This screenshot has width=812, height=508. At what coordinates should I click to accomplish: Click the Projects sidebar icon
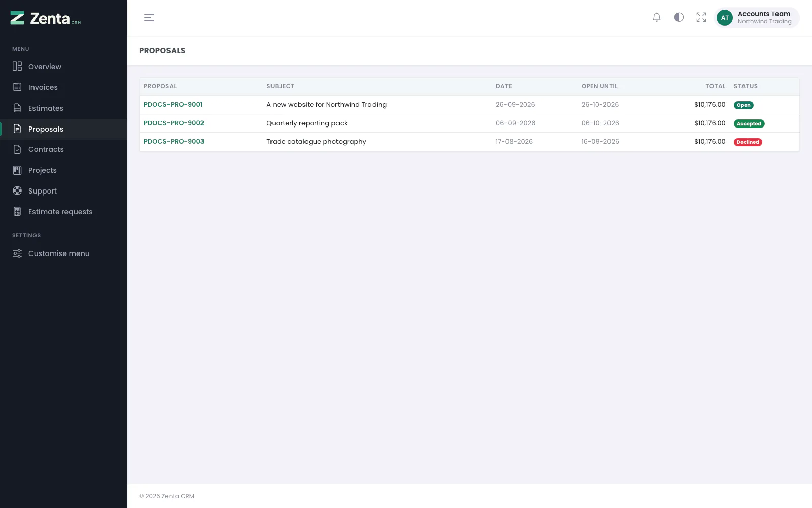coord(17,170)
